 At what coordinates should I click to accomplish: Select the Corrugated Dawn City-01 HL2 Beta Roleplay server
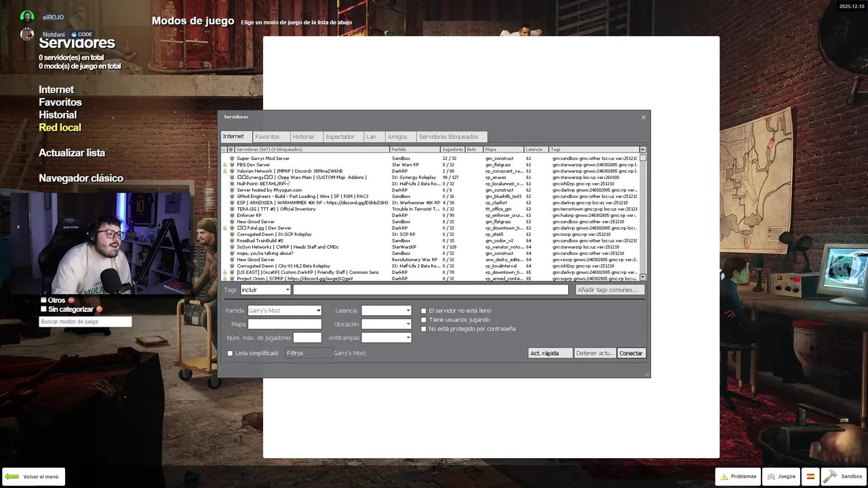pos(430,266)
